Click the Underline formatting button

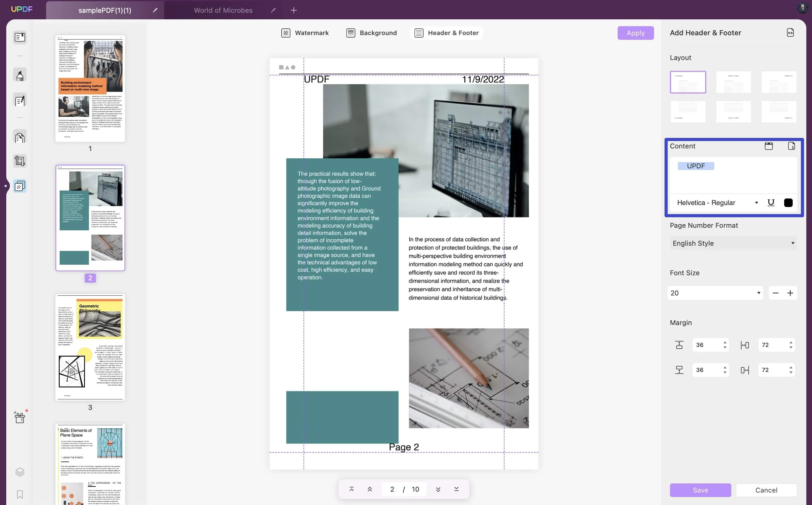click(x=771, y=202)
